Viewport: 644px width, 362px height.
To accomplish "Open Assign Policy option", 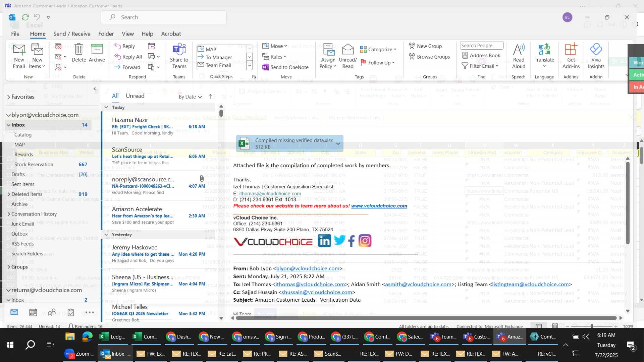I will click(328, 56).
